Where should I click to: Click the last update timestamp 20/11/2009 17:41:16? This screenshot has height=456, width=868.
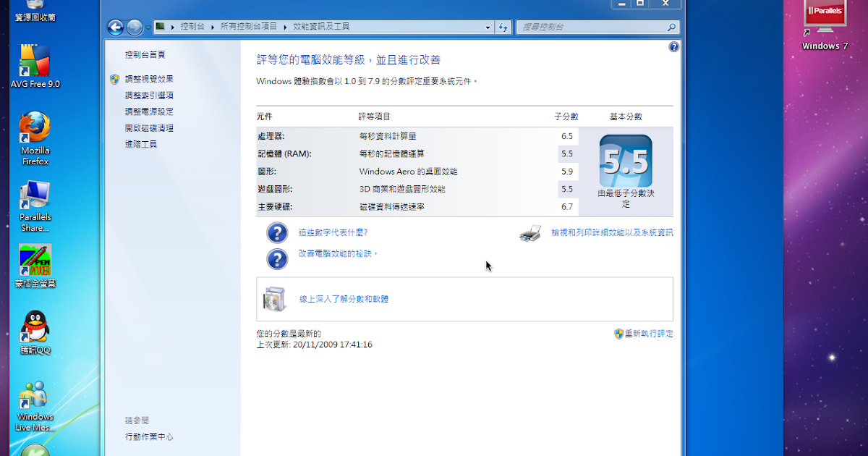(333, 345)
